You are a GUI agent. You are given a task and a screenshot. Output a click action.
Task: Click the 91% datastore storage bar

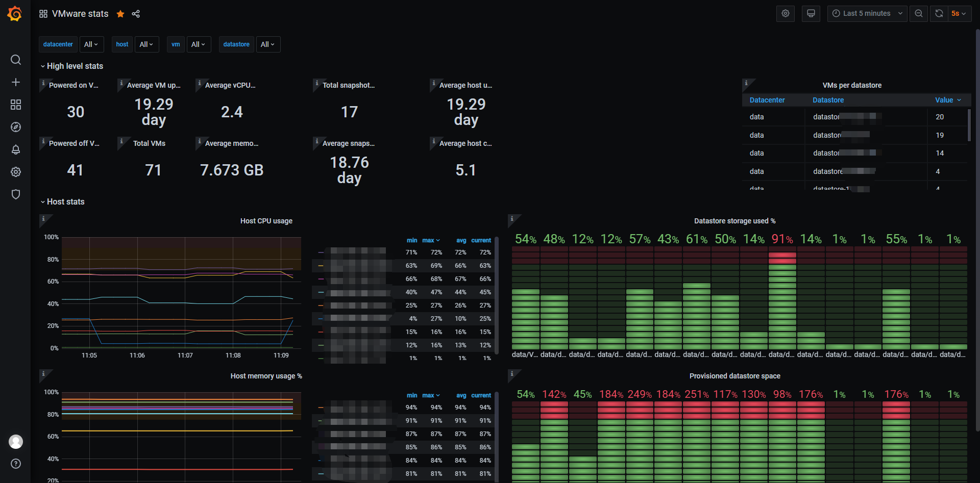[782, 297]
